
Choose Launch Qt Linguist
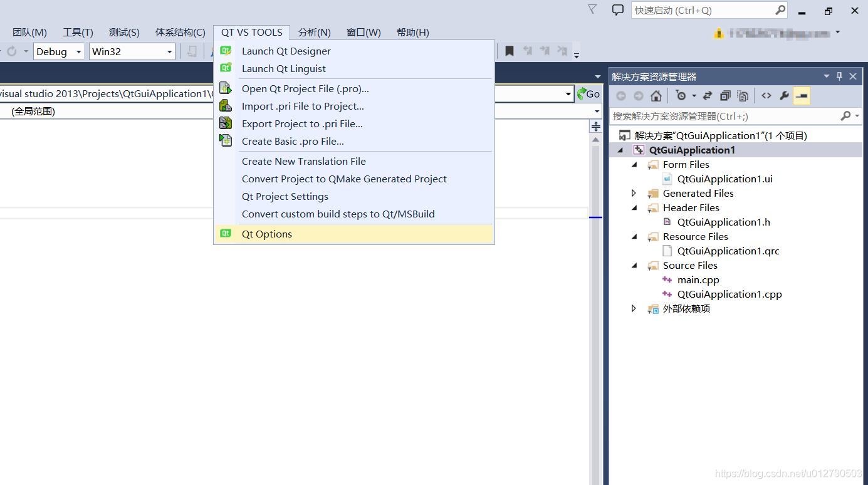[354, 69]
